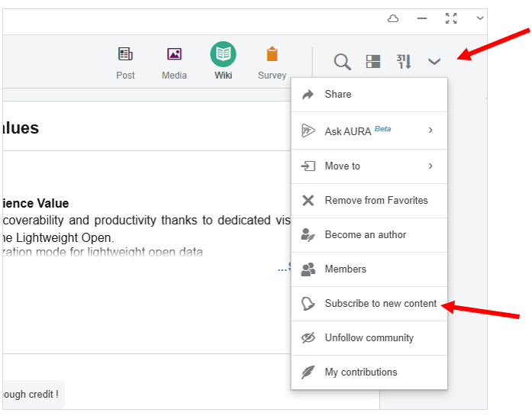This screenshot has width=532, height=416.
Task: Collapse the community actions chevron menu
Action: (x=434, y=62)
